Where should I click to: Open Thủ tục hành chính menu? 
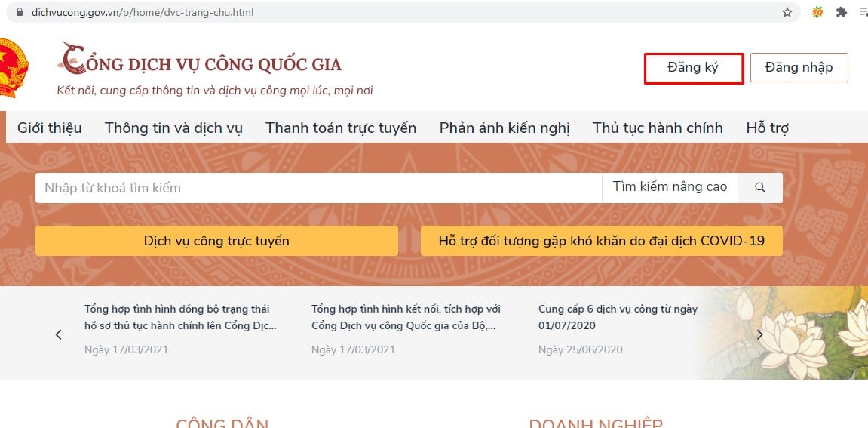tap(658, 128)
